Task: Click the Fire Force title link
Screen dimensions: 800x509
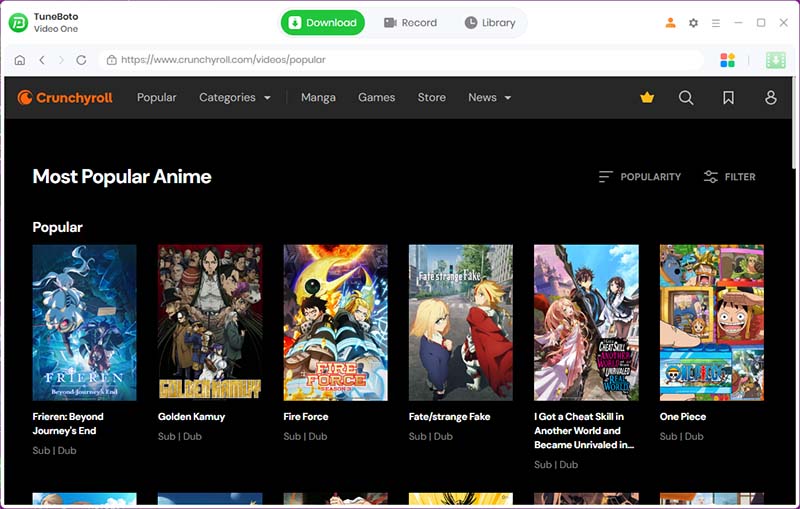Action: (x=306, y=417)
